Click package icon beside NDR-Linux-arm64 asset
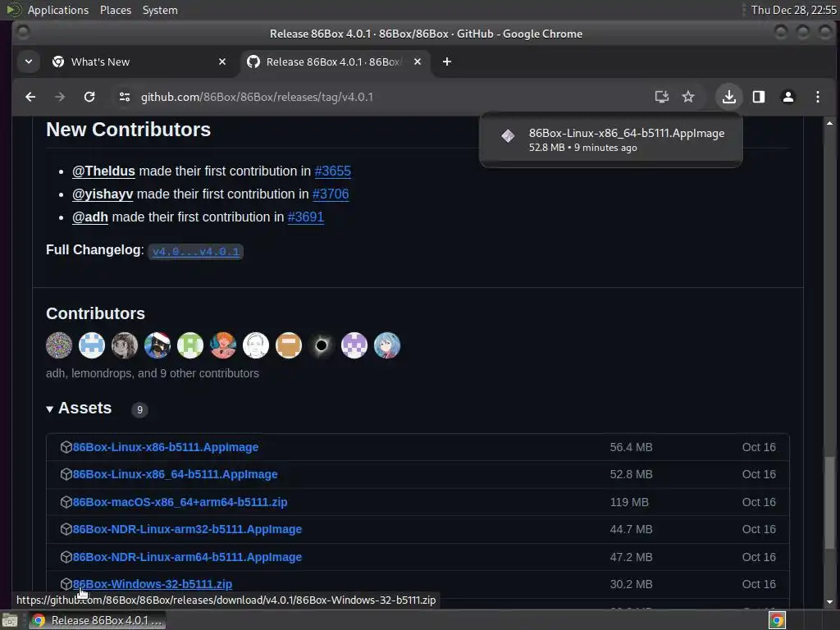840x630 pixels. click(66, 557)
